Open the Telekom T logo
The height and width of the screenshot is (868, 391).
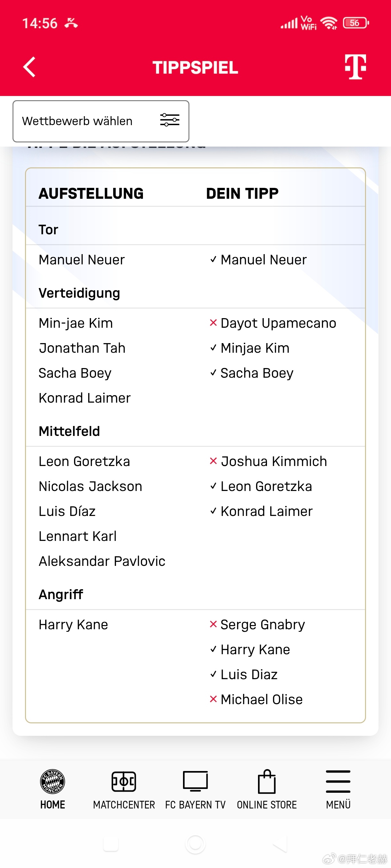coord(355,67)
